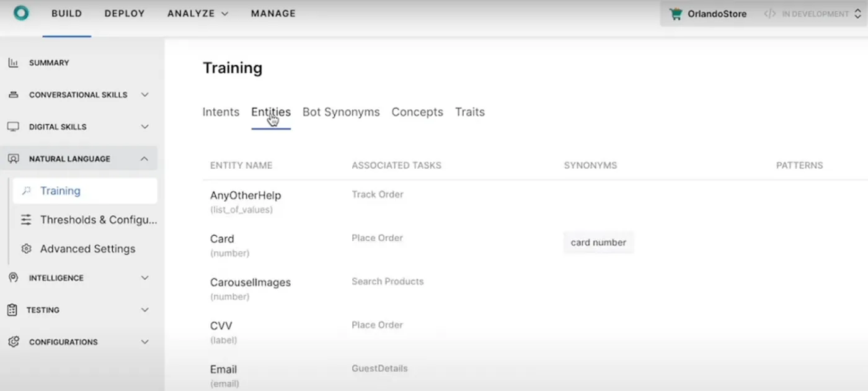
Task: Select the Entities tab
Action: click(271, 112)
